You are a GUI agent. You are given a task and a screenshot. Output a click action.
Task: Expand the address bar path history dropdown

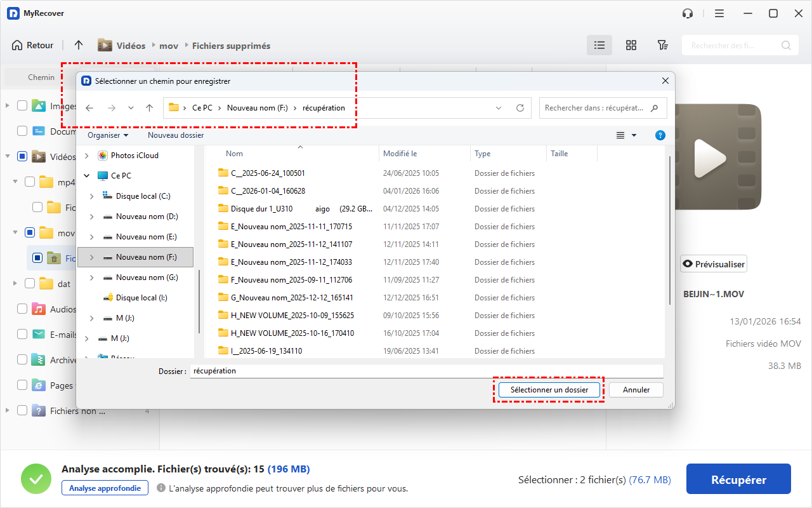click(x=499, y=108)
